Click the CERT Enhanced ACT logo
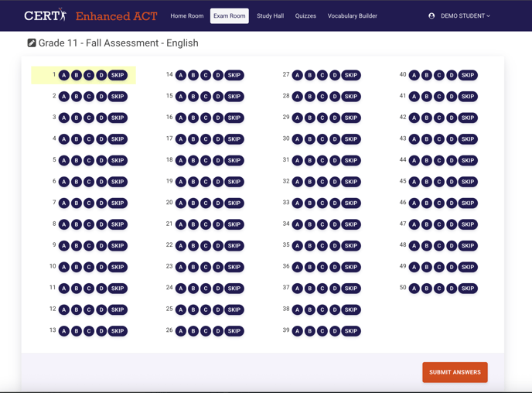The height and width of the screenshot is (393, 532). coord(90,15)
